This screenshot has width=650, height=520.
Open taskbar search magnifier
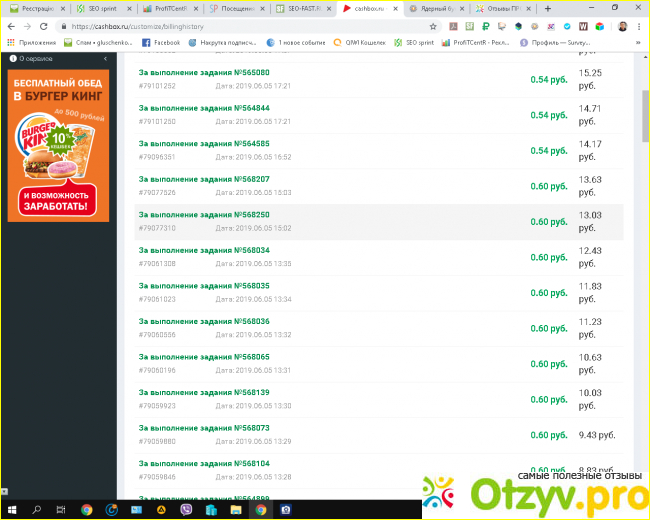(36, 510)
